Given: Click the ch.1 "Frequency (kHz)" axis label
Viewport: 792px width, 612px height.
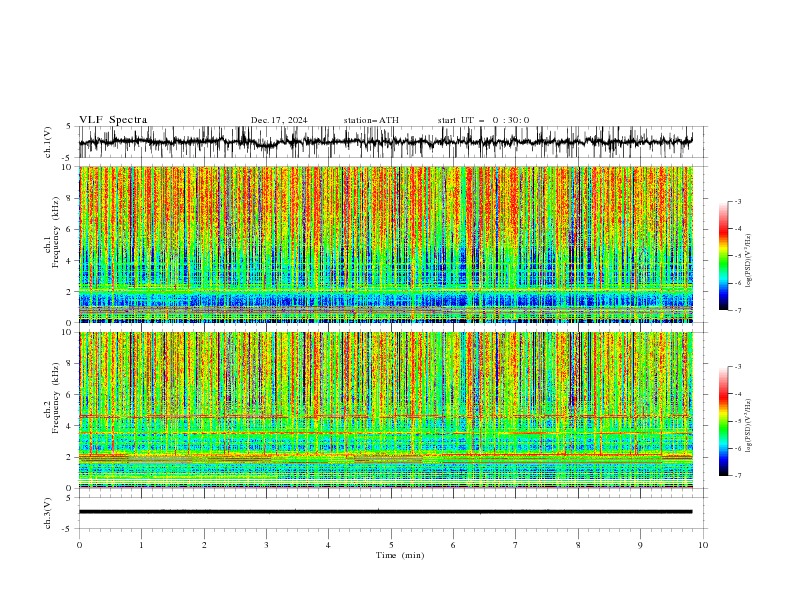Looking at the screenshot, I should (x=55, y=233).
